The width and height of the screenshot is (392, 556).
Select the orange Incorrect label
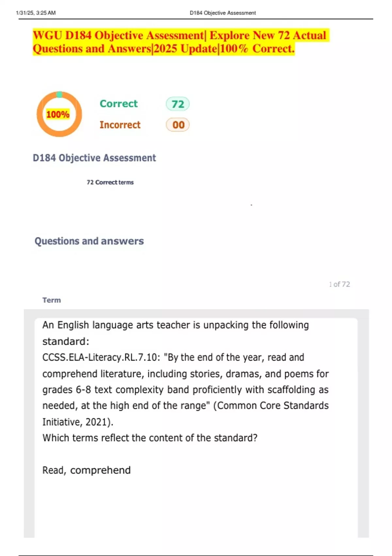click(x=120, y=125)
